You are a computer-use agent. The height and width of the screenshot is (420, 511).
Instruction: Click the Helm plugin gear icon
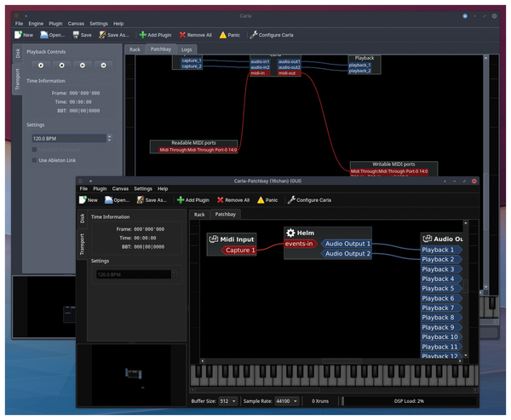tap(290, 233)
